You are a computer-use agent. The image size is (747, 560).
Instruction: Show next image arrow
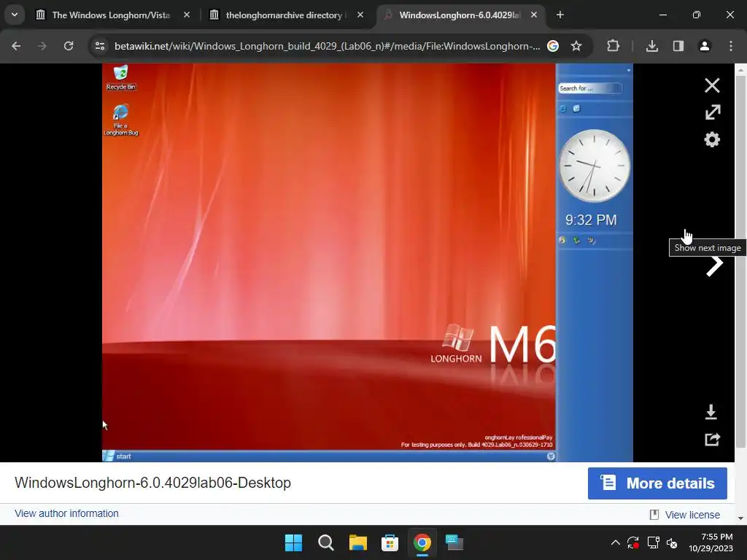click(x=714, y=265)
